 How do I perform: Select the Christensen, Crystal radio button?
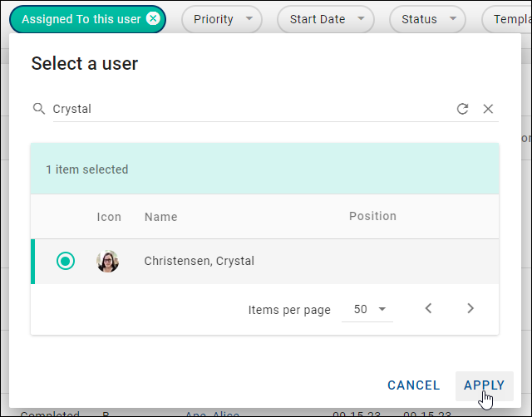point(66,261)
